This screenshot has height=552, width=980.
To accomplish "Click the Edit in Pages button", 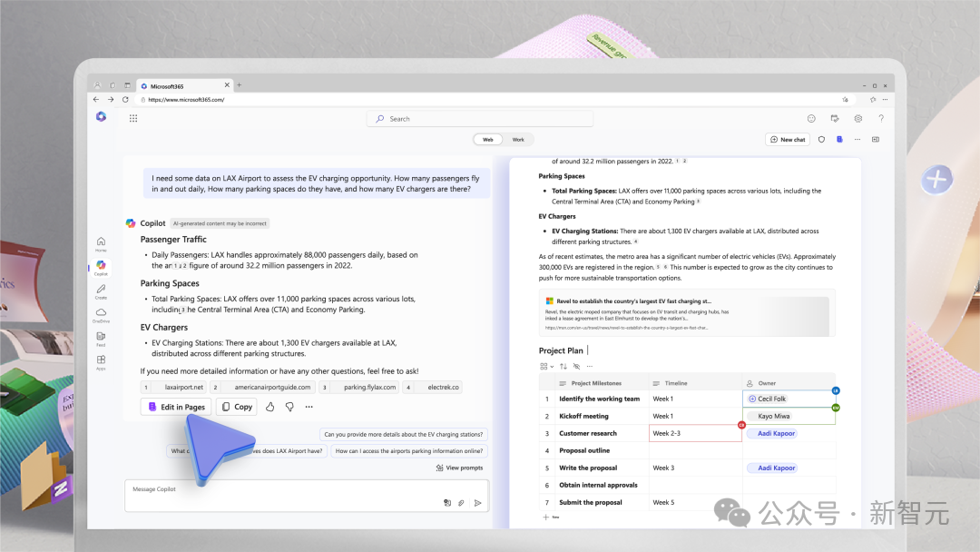I will 176,407.
